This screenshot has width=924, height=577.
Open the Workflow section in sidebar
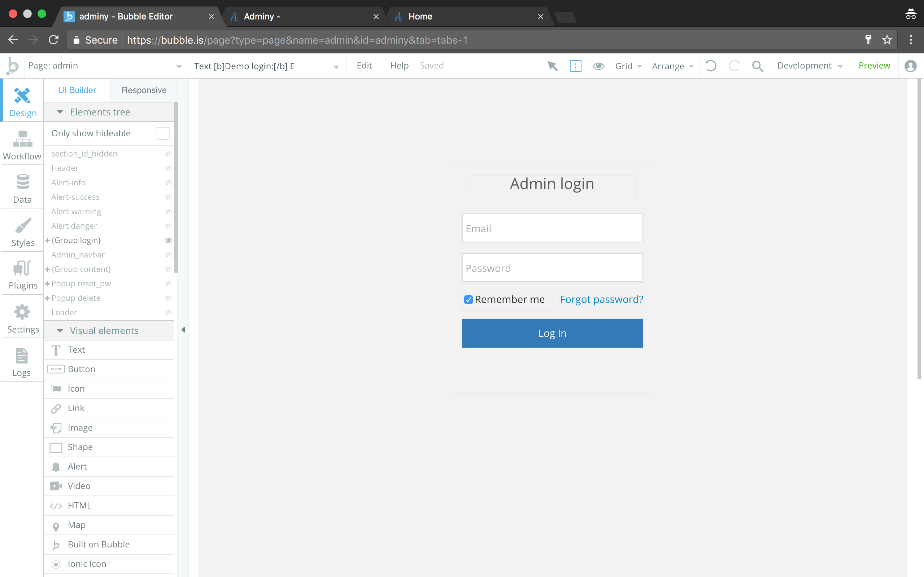(22, 145)
